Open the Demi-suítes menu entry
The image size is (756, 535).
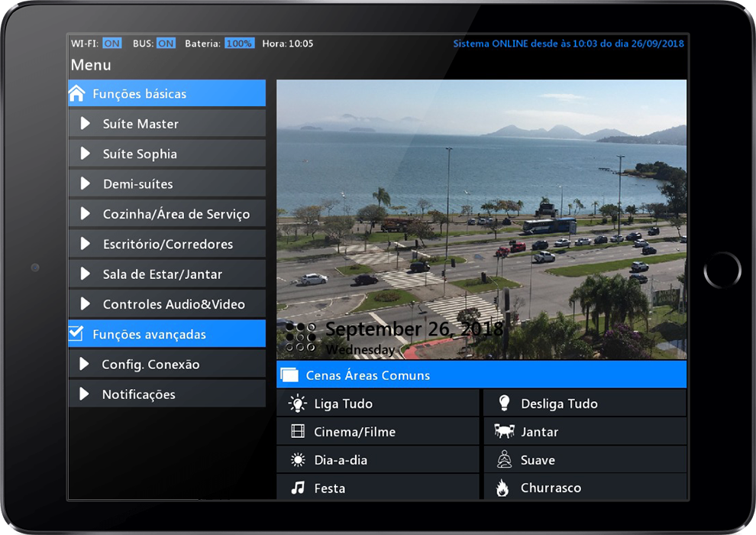tap(166, 183)
